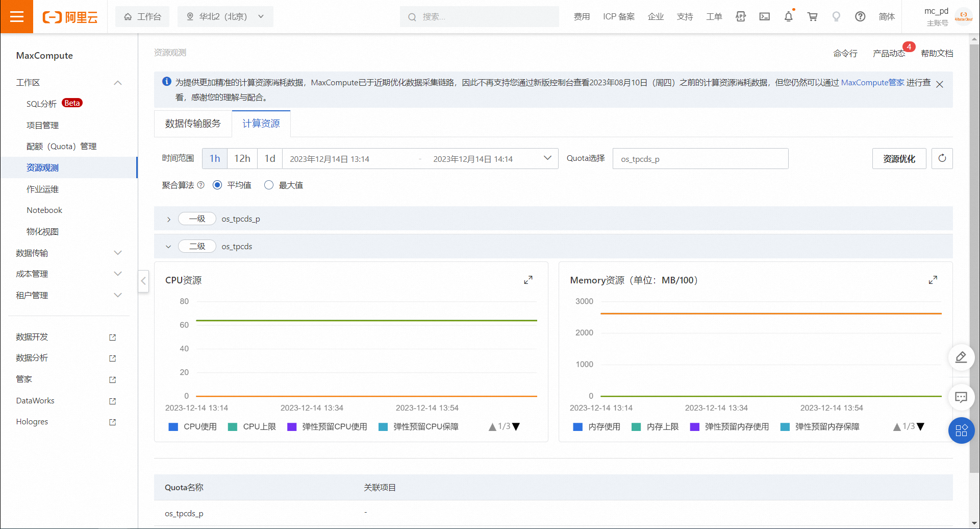Open the blue apps grid floating button

point(961,430)
